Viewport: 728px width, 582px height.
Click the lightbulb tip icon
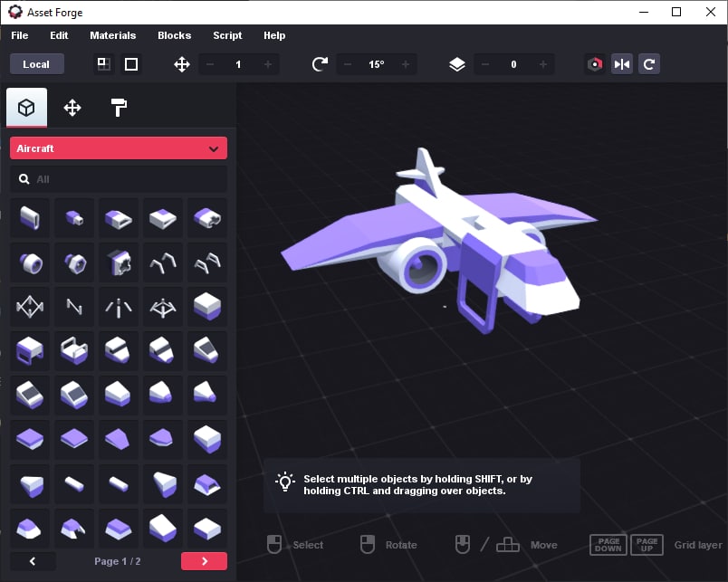[x=284, y=482]
